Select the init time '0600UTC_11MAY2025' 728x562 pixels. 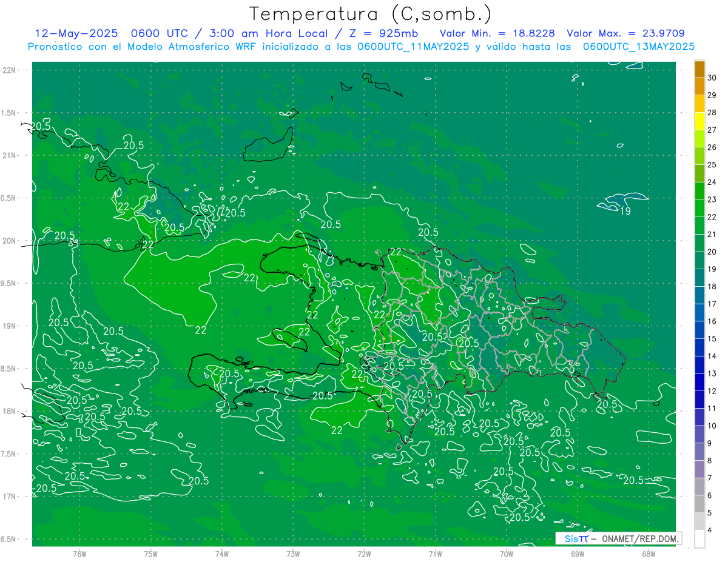[x=413, y=47]
